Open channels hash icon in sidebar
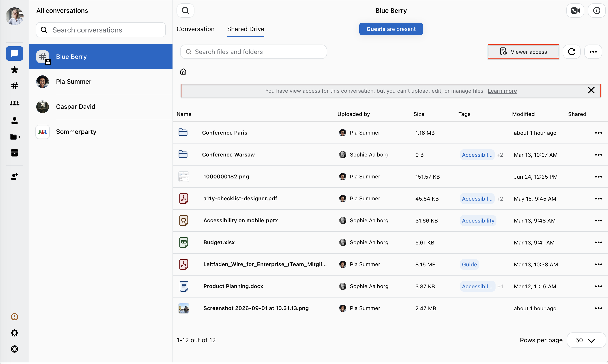Screen dimensions: 608x364 (x=15, y=86)
